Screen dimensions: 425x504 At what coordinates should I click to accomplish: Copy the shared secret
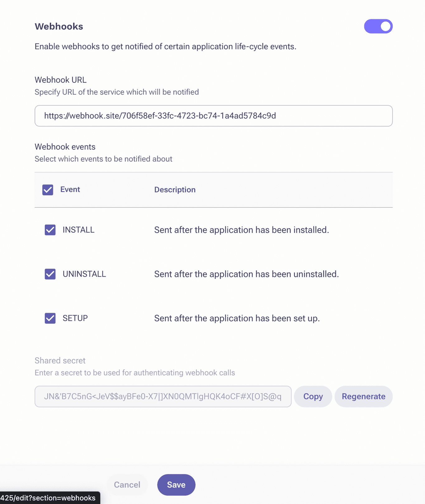pyautogui.click(x=313, y=397)
